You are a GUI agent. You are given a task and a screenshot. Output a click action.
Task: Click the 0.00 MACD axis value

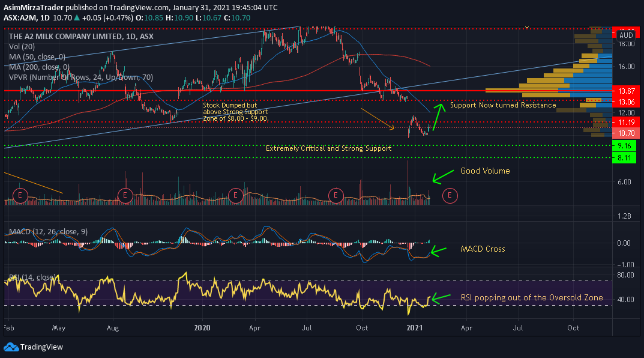pos(624,243)
